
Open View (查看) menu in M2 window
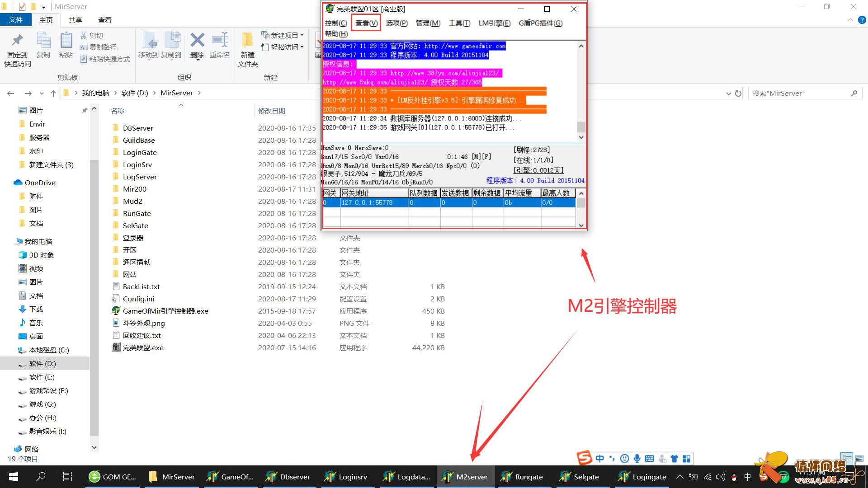[x=366, y=23]
